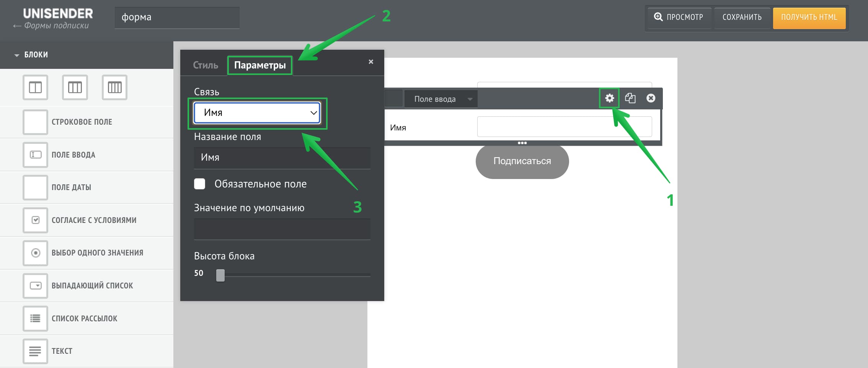
Task: Select the four-column layout block icon
Action: pyautogui.click(x=114, y=87)
